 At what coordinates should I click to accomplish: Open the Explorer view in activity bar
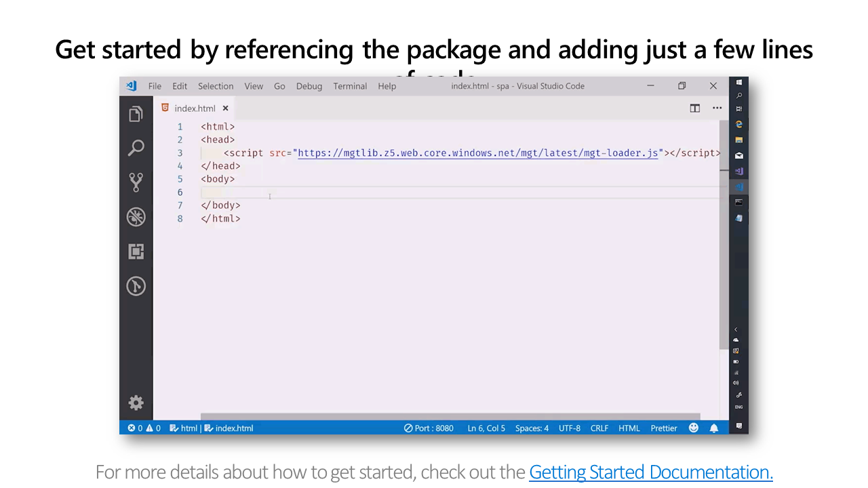(x=136, y=115)
